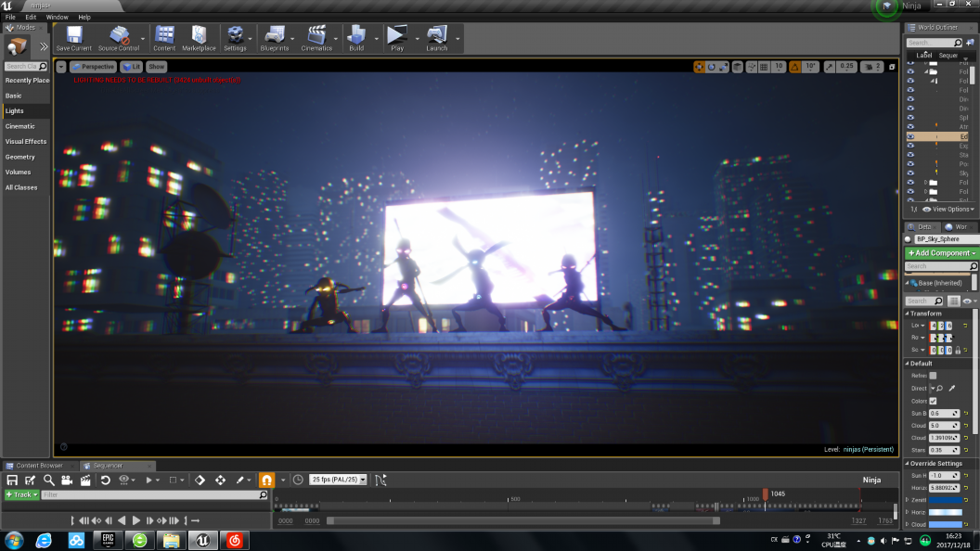Viewport: 980px width, 551px height.
Task: Click Sequencer find in content browser icon
Action: [x=48, y=480]
